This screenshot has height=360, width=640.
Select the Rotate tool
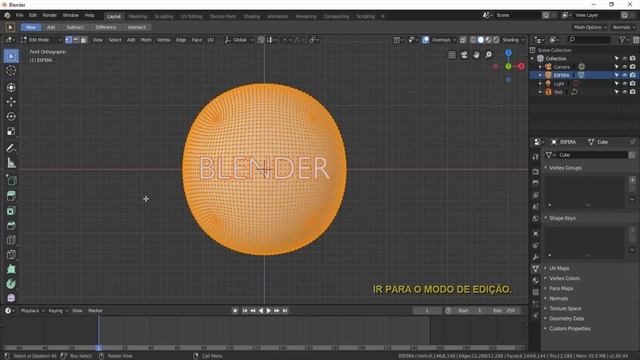click(x=11, y=116)
